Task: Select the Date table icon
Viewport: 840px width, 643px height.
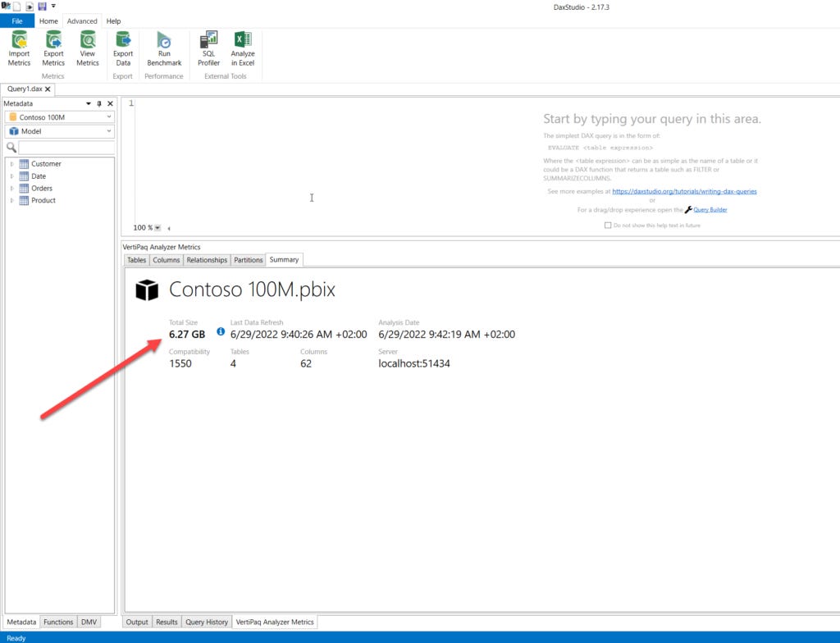Action: [x=24, y=176]
